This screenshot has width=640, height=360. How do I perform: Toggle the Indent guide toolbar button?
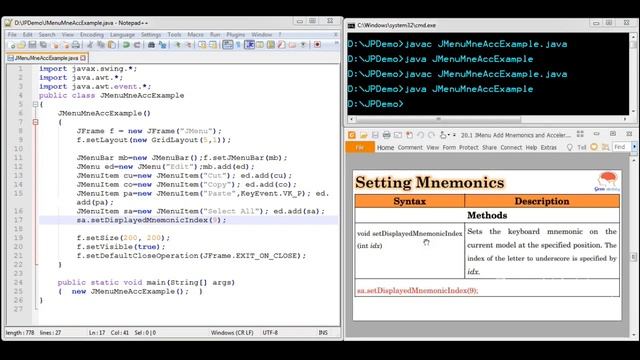pos(249,45)
